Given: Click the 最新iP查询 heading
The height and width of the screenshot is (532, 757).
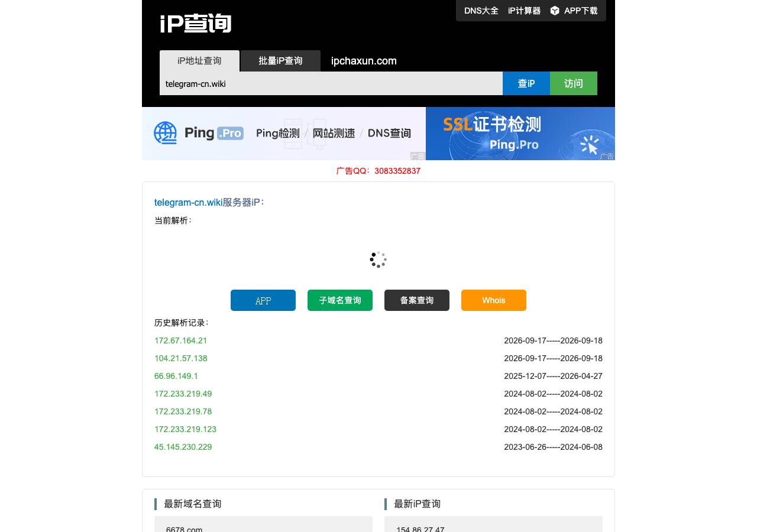Looking at the screenshot, I should pyautogui.click(x=417, y=504).
